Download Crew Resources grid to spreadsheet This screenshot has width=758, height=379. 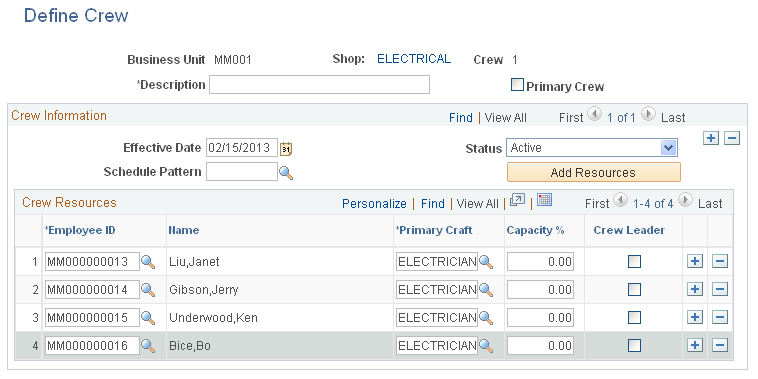pos(545,200)
